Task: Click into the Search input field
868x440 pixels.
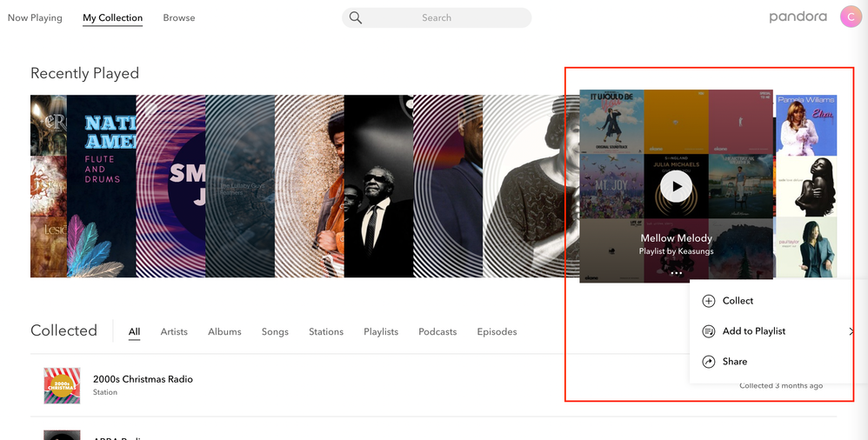Action: point(444,17)
